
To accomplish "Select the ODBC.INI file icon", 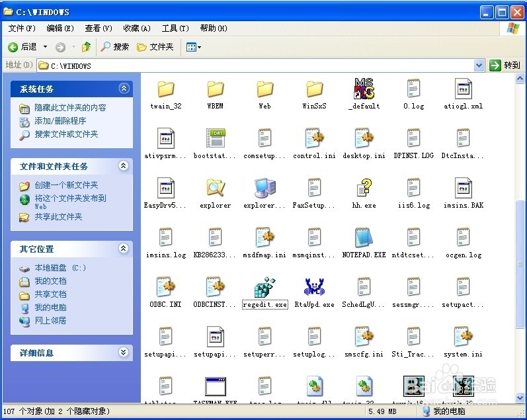I will (x=166, y=287).
